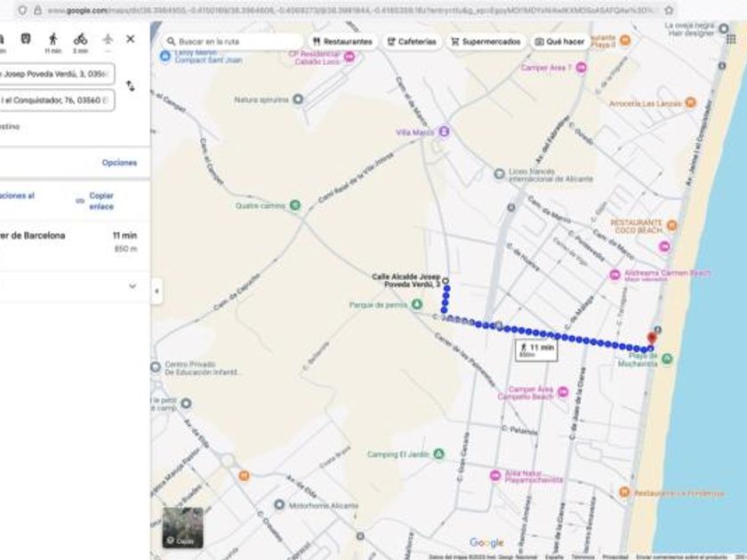The width and height of the screenshot is (747, 560).
Task: Select the cycling travel mode icon
Action: [81, 39]
